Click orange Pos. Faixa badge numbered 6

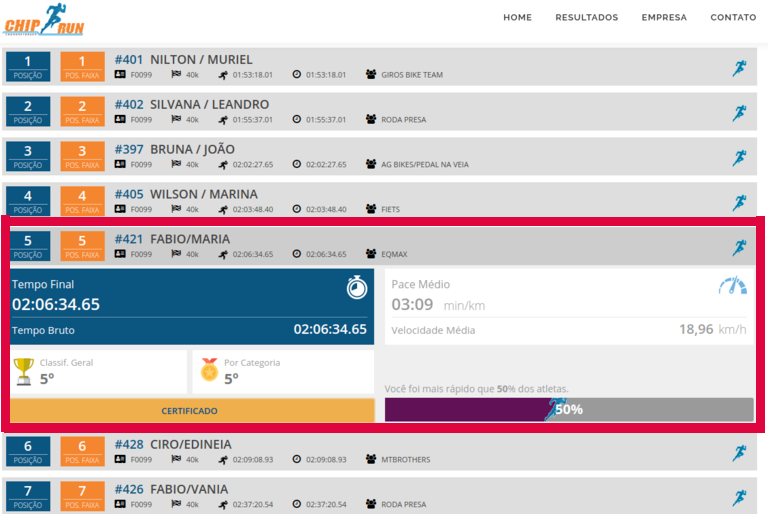point(82,452)
